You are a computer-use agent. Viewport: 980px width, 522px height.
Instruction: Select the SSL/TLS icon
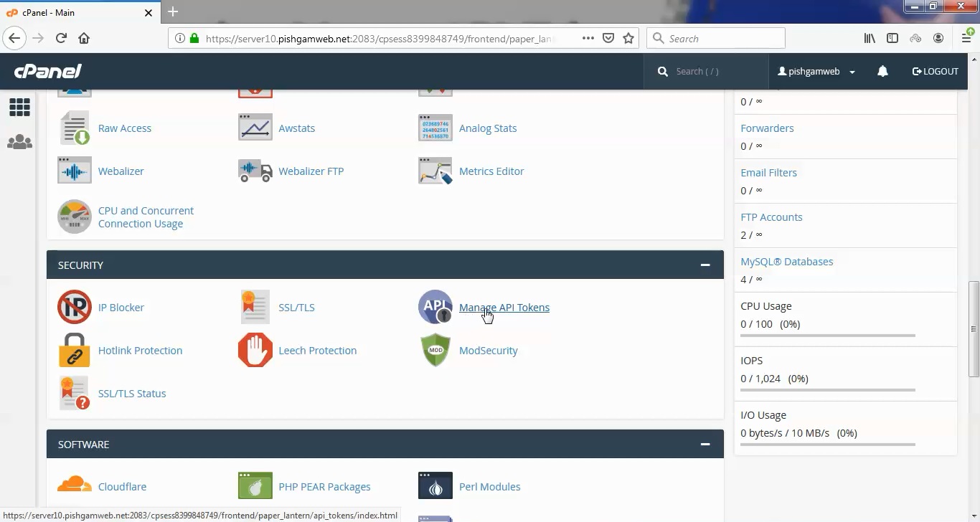tap(255, 307)
